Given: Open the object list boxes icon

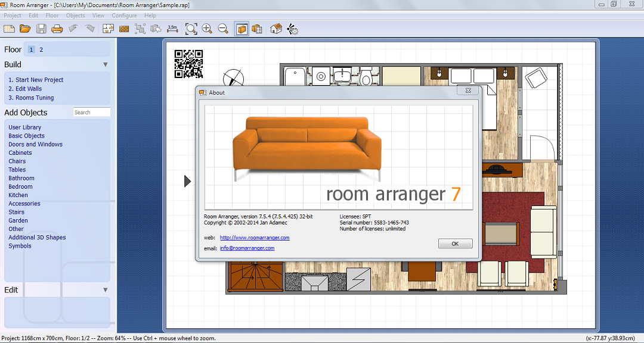Looking at the screenshot, I should 257,29.
